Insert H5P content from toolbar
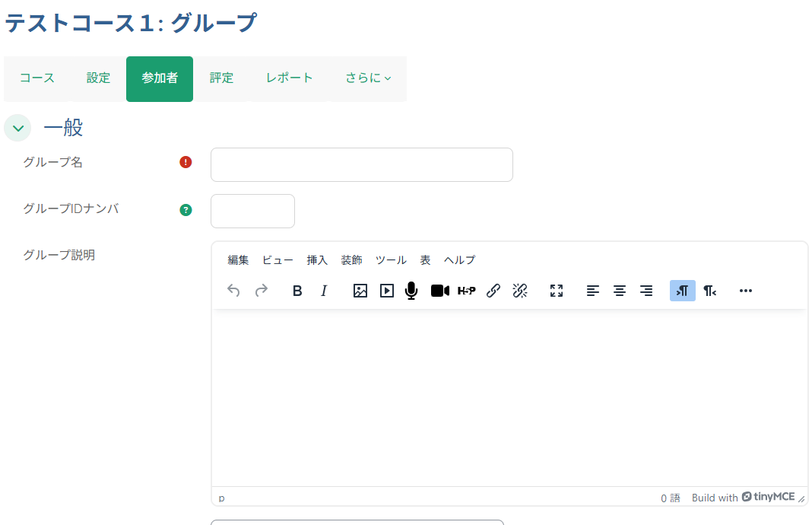This screenshot has height=525, width=812. [466, 291]
